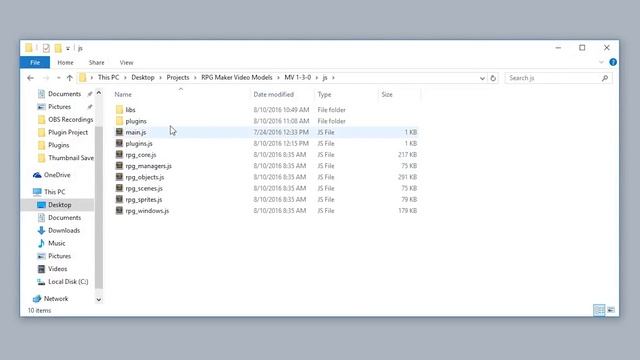The height and width of the screenshot is (360, 640).
Task: Select the libs folder
Action: 130,110
